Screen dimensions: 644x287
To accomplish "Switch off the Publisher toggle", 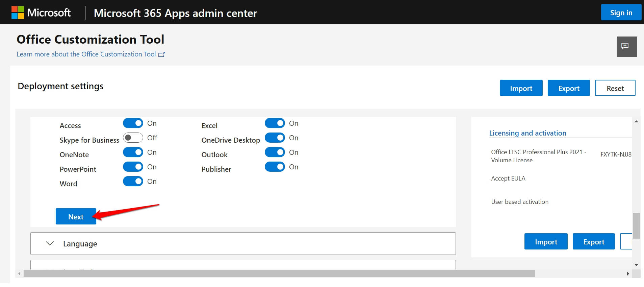I will tap(275, 167).
